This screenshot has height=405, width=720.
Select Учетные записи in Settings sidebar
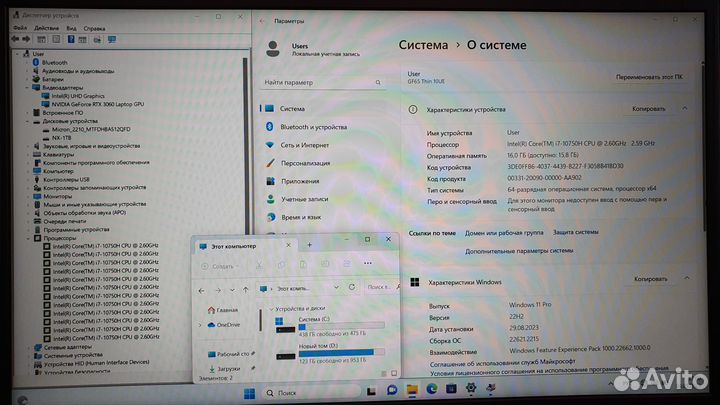click(x=305, y=199)
